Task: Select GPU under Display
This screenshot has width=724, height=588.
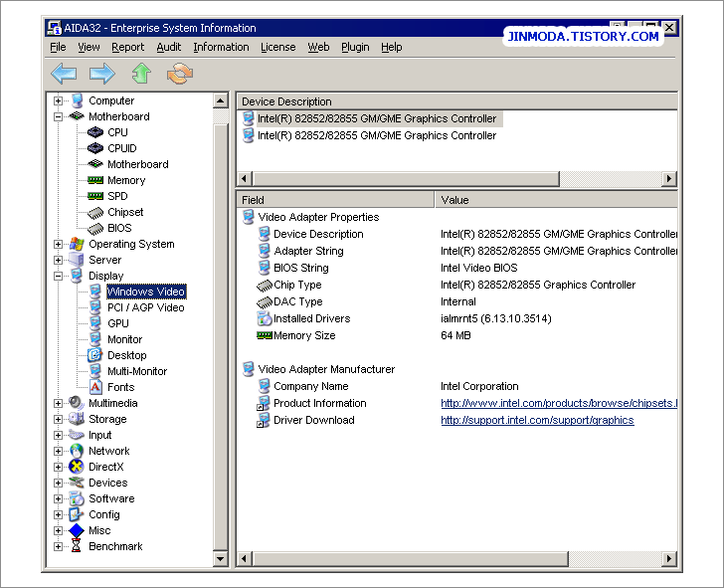Action: click(x=118, y=323)
